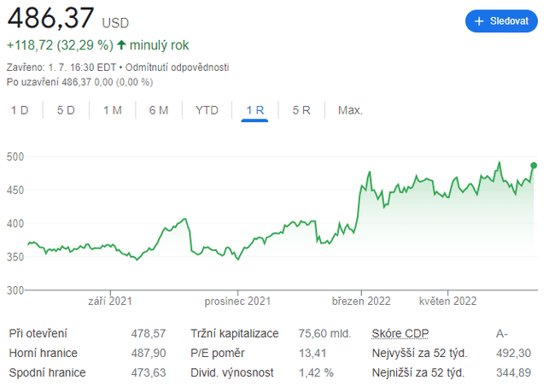Select the 5 D time range

(x=66, y=110)
